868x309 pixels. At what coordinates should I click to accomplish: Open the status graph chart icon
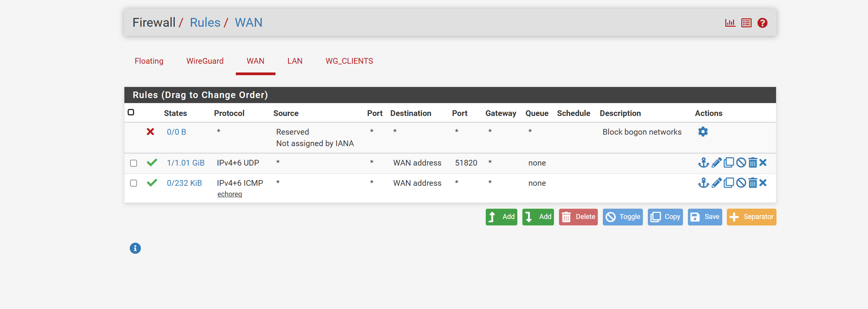(x=730, y=23)
